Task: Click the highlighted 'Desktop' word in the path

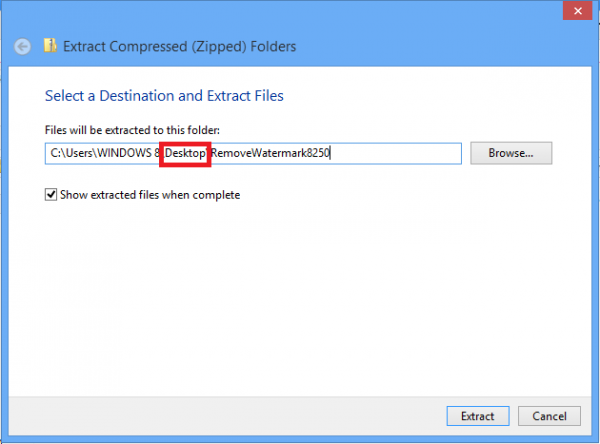Action: 185,154
